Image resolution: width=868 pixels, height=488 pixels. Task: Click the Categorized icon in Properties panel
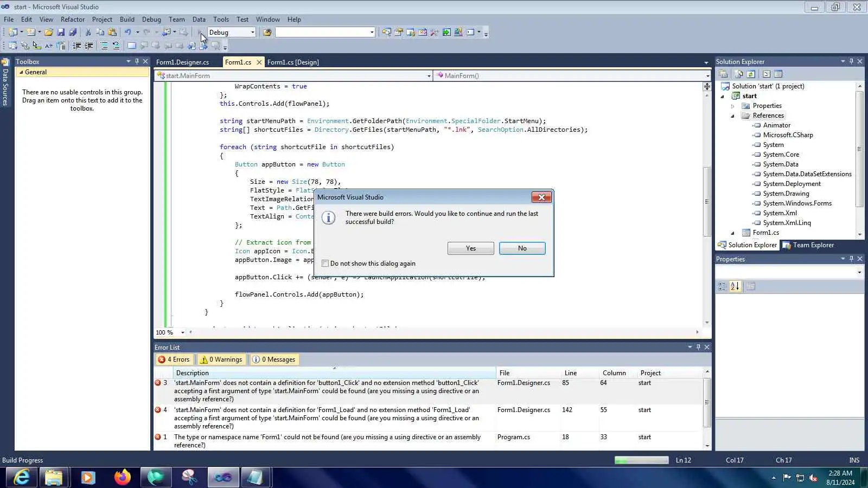(722, 286)
